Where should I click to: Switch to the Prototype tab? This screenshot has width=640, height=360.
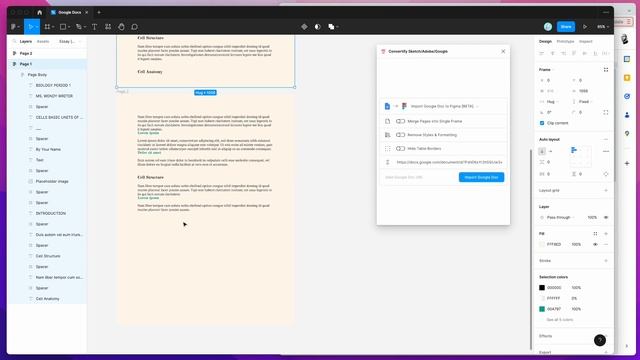coord(565,41)
